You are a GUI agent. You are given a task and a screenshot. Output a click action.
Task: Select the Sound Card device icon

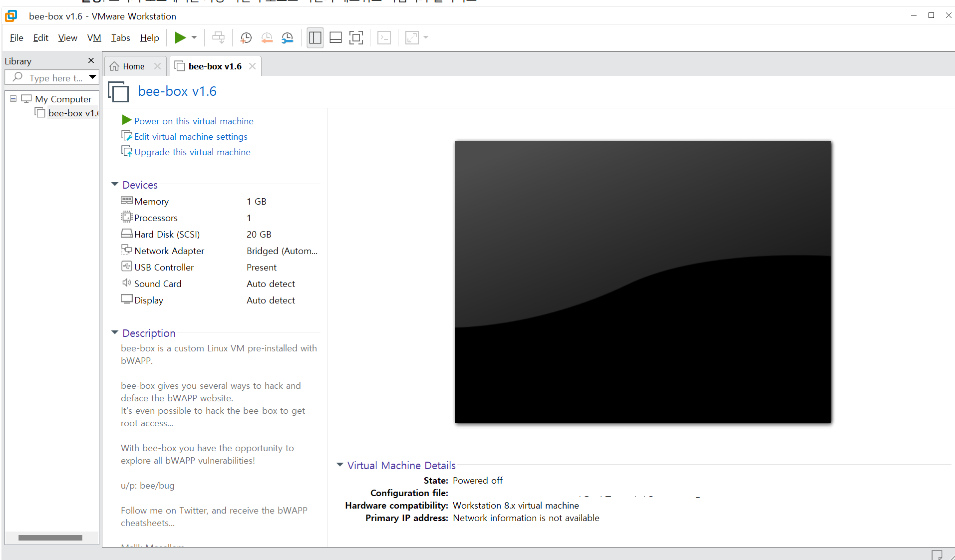click(127, 283)
